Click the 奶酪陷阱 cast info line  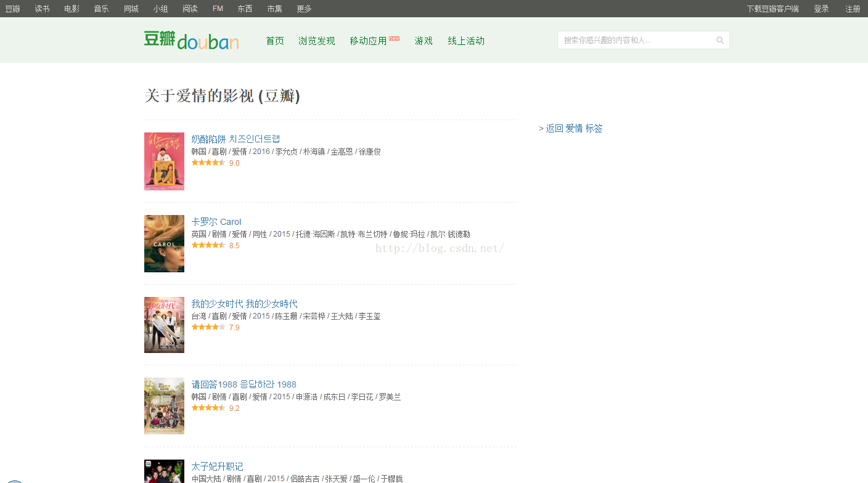pyautogui.click(x=286, y=152)
